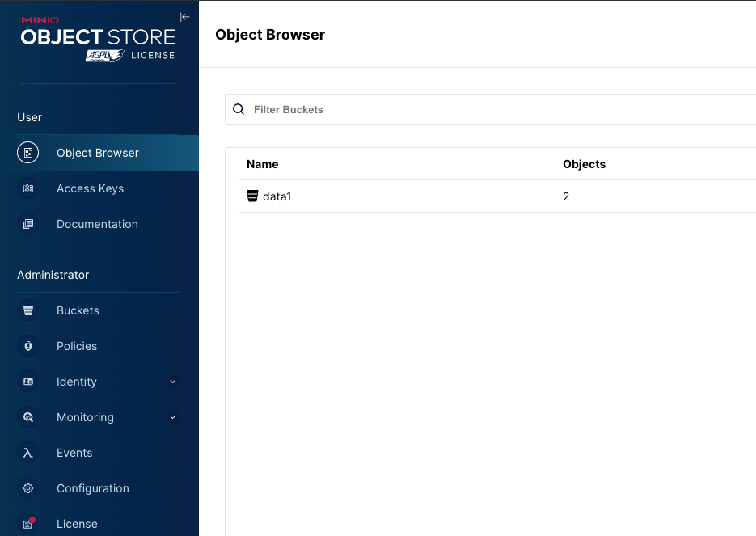The height and width of the screenshot is (536, 756).
Task: Open Buckets using the bucket icon
Action: pos(27,310)
